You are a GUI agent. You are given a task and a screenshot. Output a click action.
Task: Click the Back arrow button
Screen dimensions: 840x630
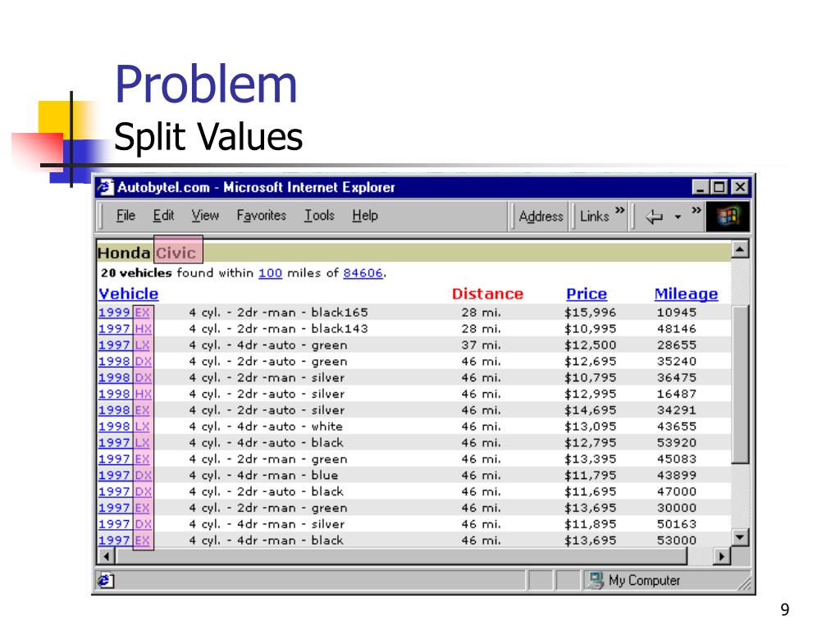(x=654, y=217)
